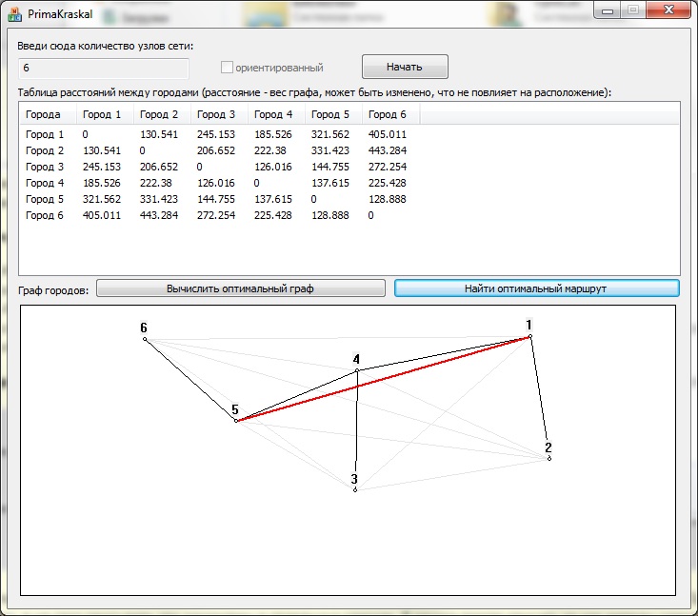Close the PrimaKraskal window
The image size is (698, 616).
click(x=668, y=10)
